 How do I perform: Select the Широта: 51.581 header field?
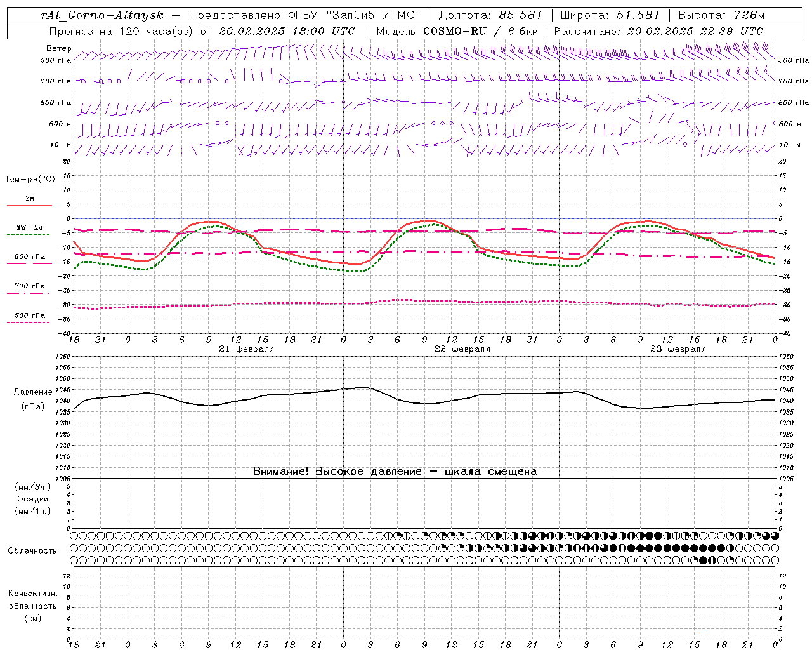coord(610,15)
